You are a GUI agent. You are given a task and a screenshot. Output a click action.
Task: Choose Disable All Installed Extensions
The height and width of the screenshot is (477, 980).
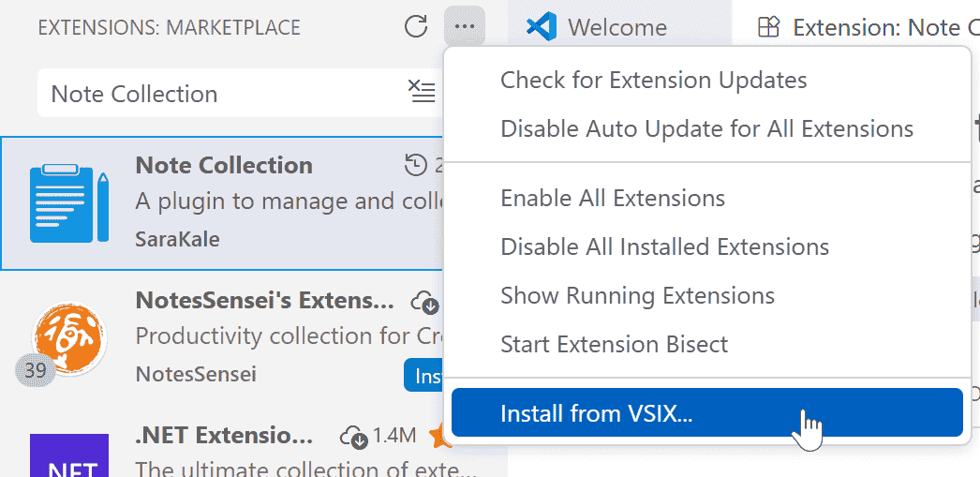click(664, 247)
